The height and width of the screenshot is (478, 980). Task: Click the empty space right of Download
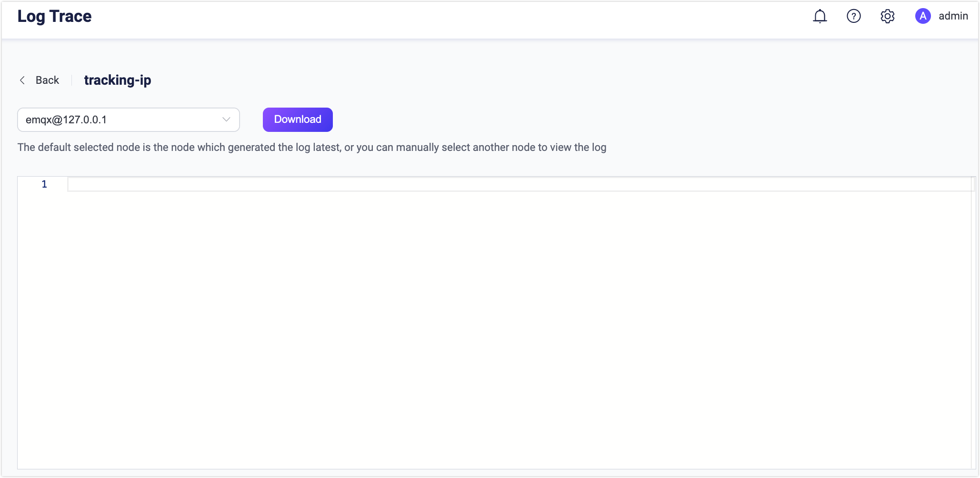(x=619, y=119)
